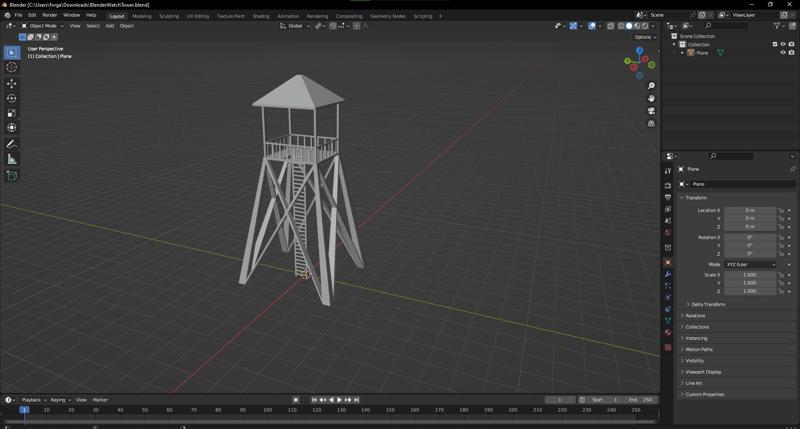Toggle the camera view icon

click(651, 111)
